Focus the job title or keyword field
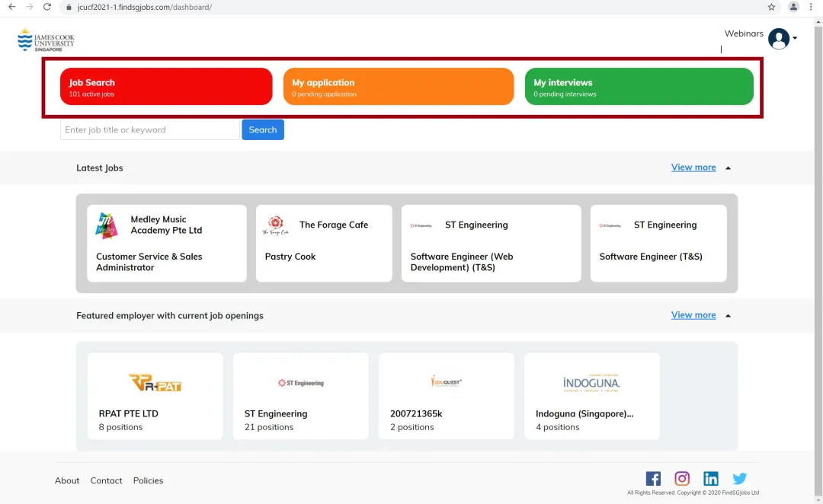This screenshot has height=504, width=823. click(149, 129)
